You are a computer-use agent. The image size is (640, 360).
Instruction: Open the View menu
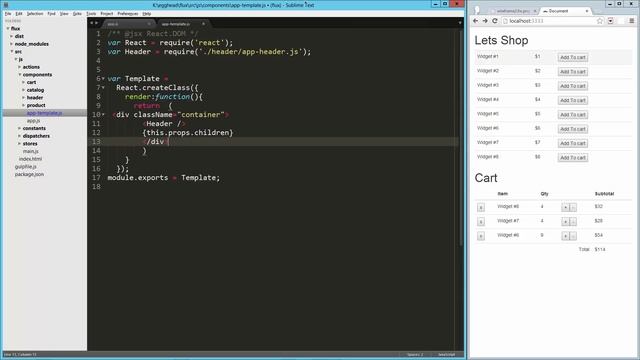click(x=64, y=13)
